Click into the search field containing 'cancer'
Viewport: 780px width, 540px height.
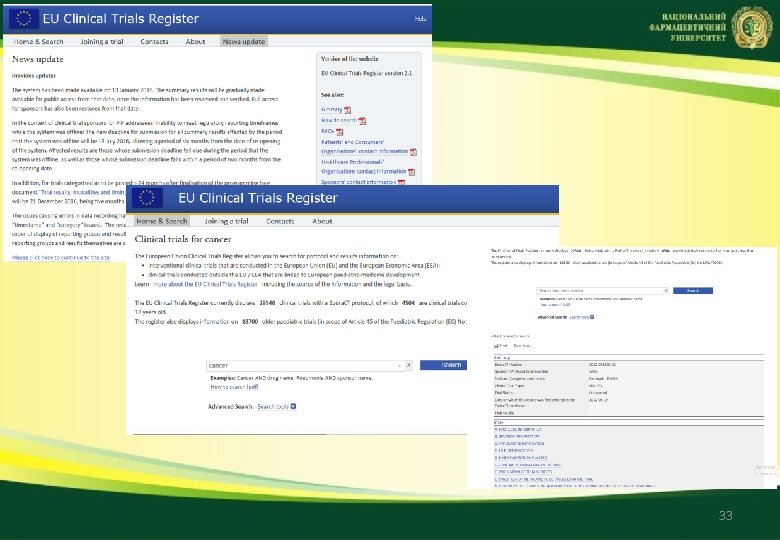click(302, 365)
